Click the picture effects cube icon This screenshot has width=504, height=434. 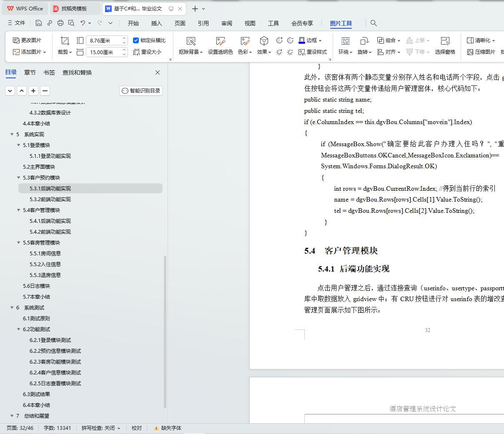(264, 41)
